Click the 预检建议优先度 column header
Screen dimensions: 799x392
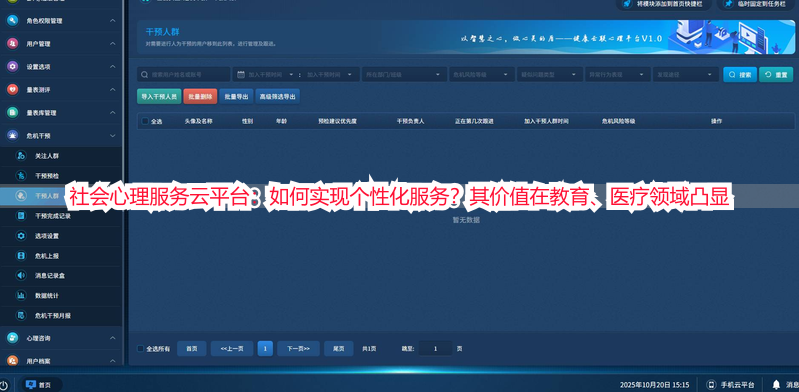(337, 121)
